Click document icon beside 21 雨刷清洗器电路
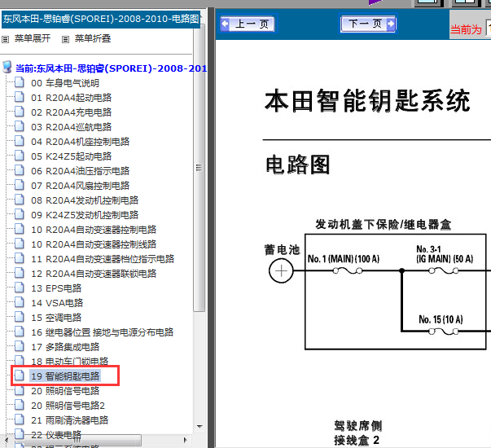491x448 pixels. coord(19,419)
